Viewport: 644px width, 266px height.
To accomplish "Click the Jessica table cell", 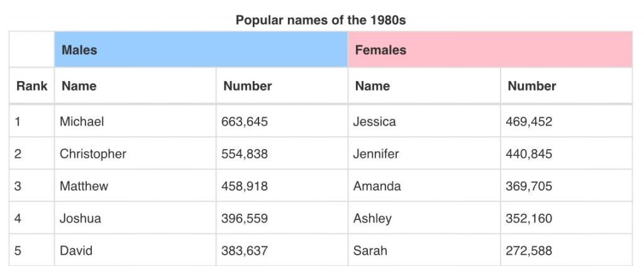I will tap(425, 121).
